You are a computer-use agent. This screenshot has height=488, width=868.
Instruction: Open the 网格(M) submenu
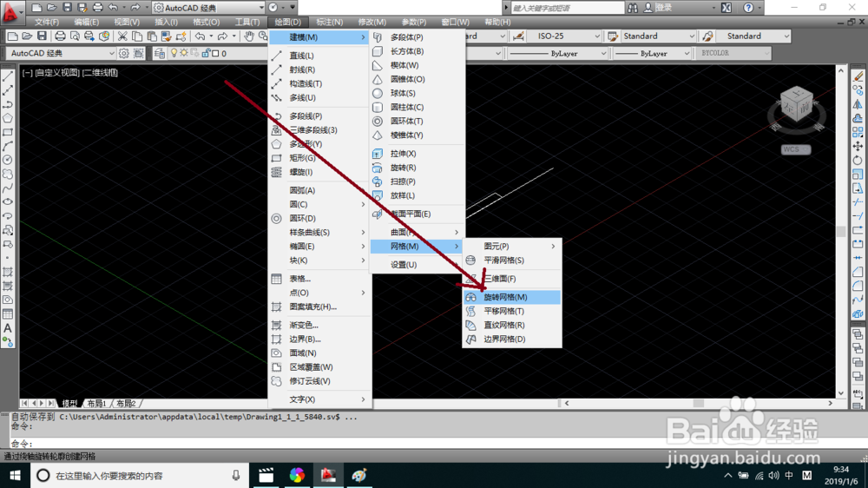tap(417, 246)
